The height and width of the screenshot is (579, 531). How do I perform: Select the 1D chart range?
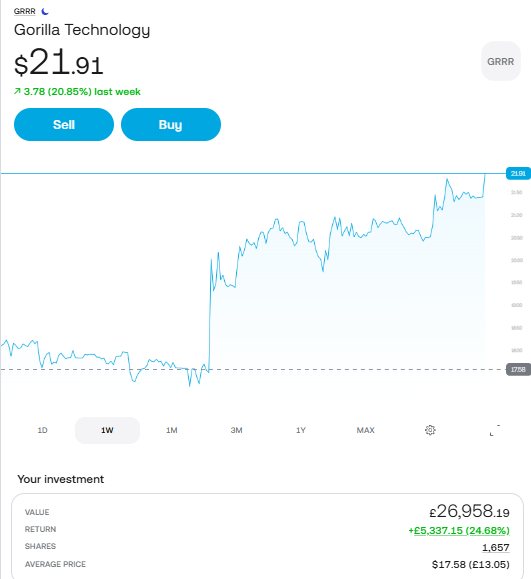42,430
